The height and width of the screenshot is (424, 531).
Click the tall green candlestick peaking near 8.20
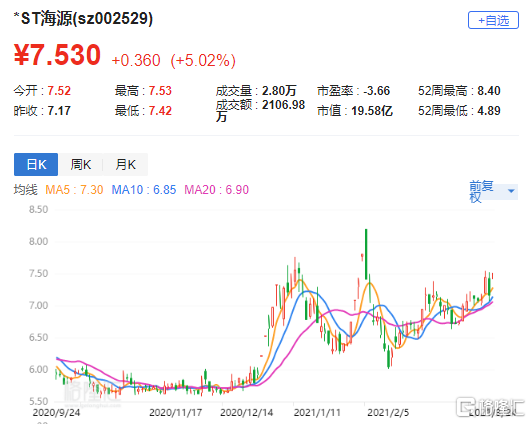366,254
